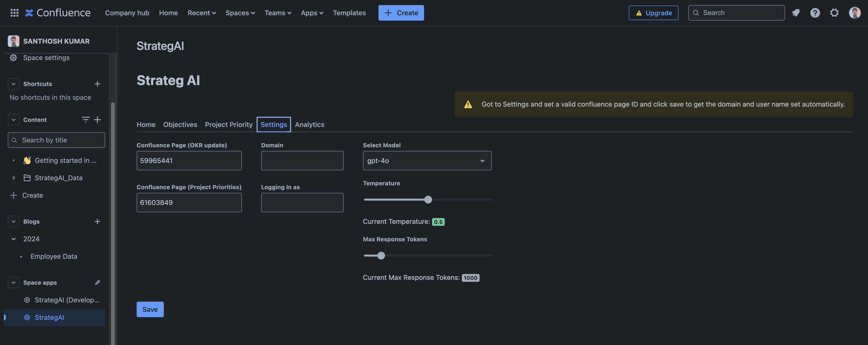Click the Temperature slider handle
868x345 pixels.
(x=428, y=200)
